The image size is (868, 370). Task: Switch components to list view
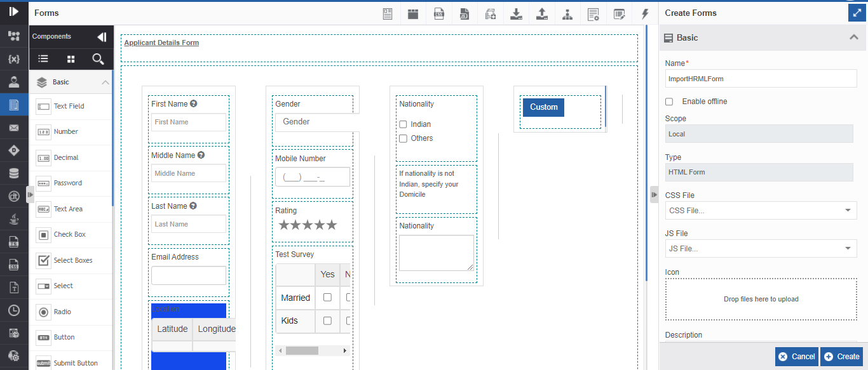[x=43, y=59]
